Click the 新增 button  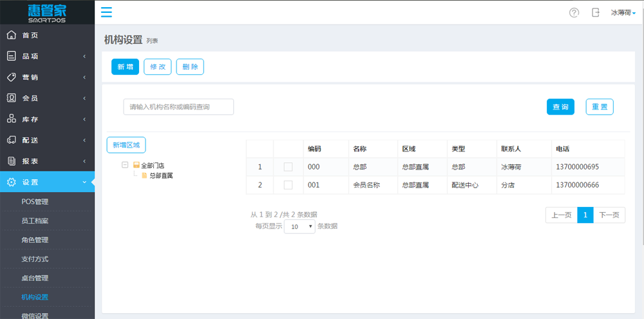[126, 67]
